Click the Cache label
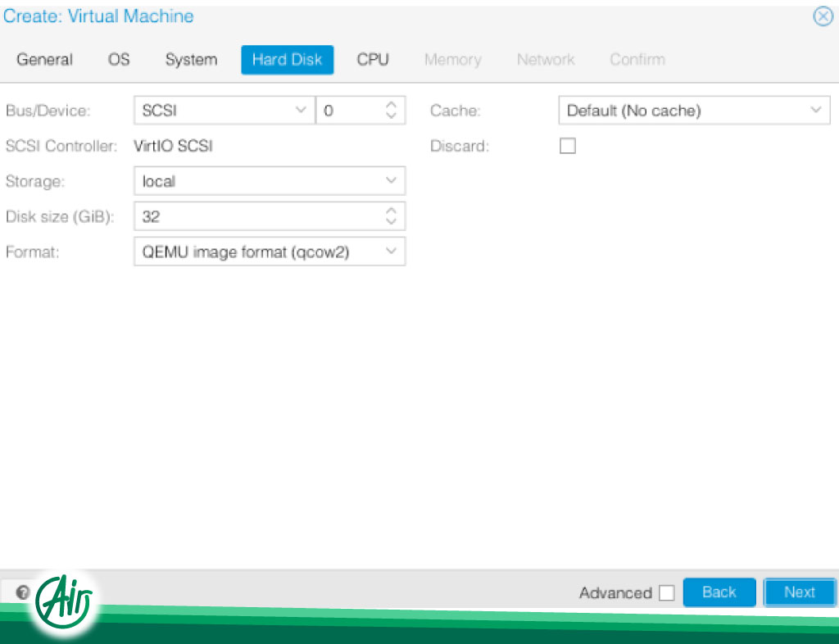Image resolution: width=839 pixels, height=644 pixels. (x=456, y=111)
